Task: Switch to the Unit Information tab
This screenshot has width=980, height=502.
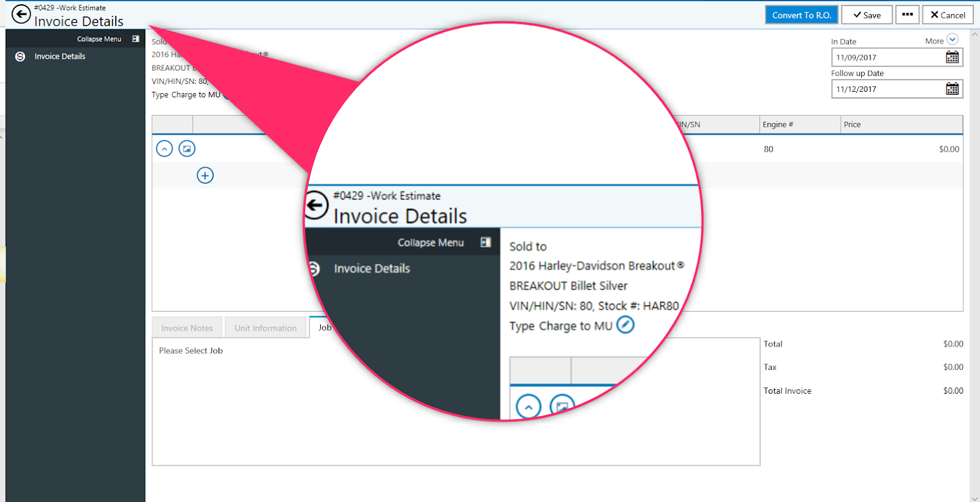Action: pos(265,328)
